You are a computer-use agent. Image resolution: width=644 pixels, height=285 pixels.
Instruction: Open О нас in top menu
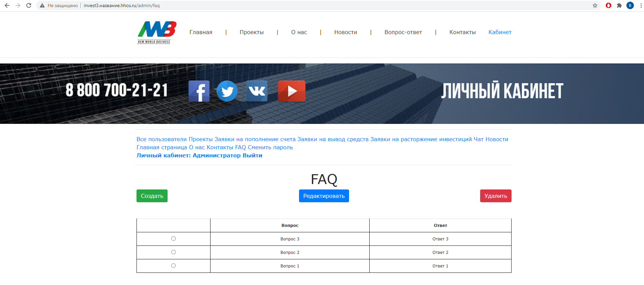coord(299,32)
